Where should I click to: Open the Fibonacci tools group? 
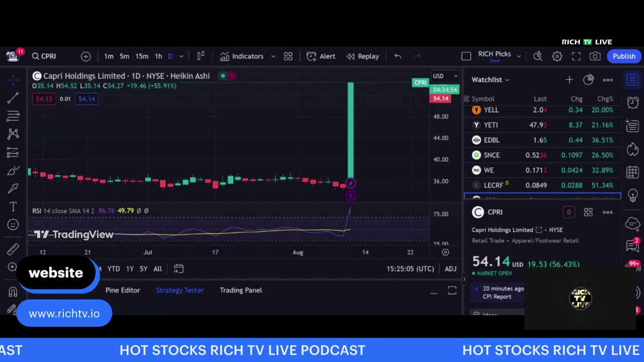[x=13, y=116]
